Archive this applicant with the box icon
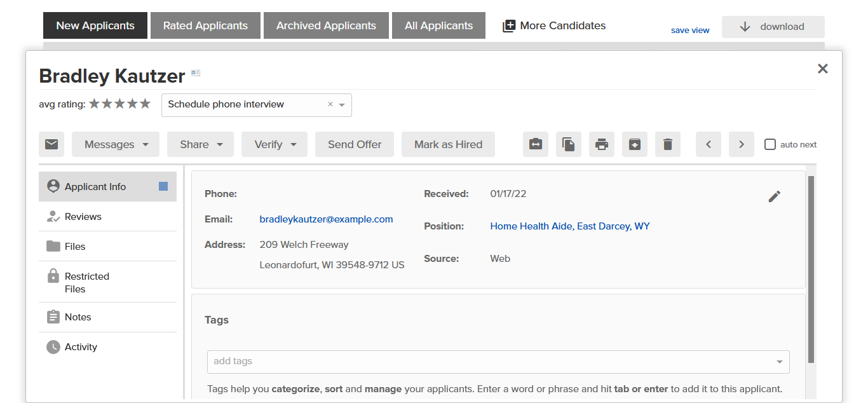The width and height of the screenshot is (868, 403). click(634, 144)
